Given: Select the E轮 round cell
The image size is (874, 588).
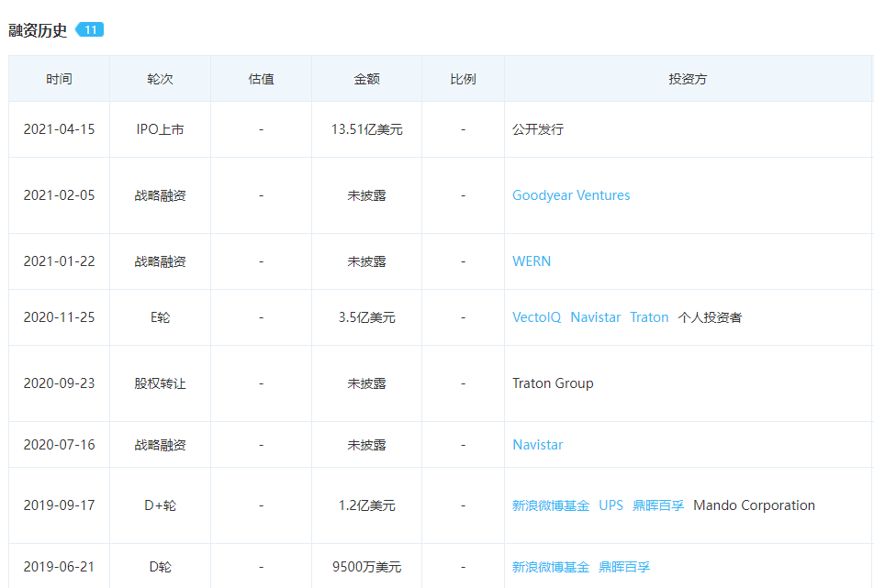Looking at the screenshot, I should coord(160,317).
